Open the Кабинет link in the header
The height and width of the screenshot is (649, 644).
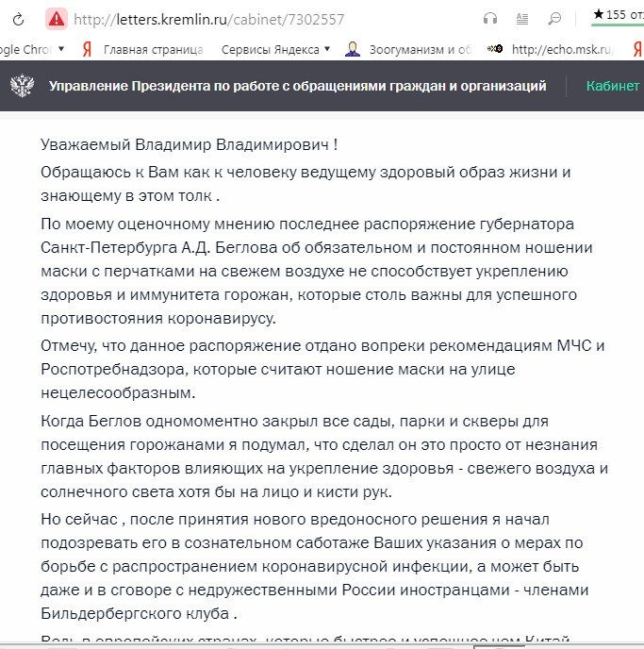(613, 86)
